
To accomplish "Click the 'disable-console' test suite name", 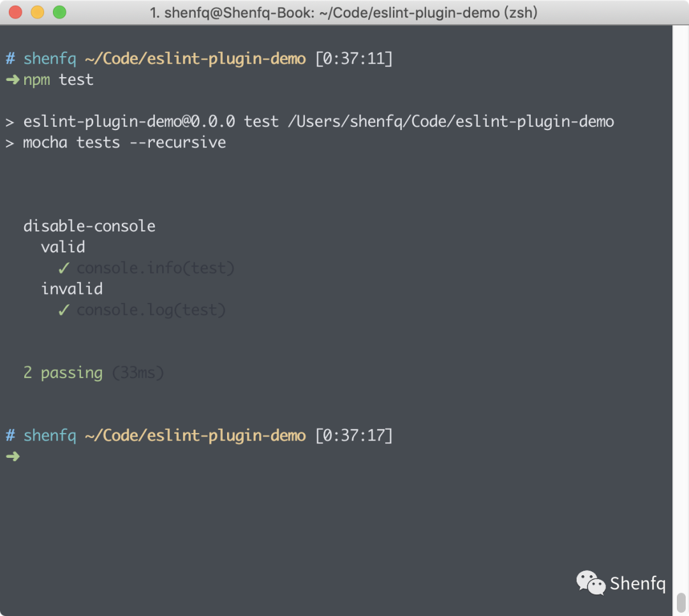I will point(89,226).
